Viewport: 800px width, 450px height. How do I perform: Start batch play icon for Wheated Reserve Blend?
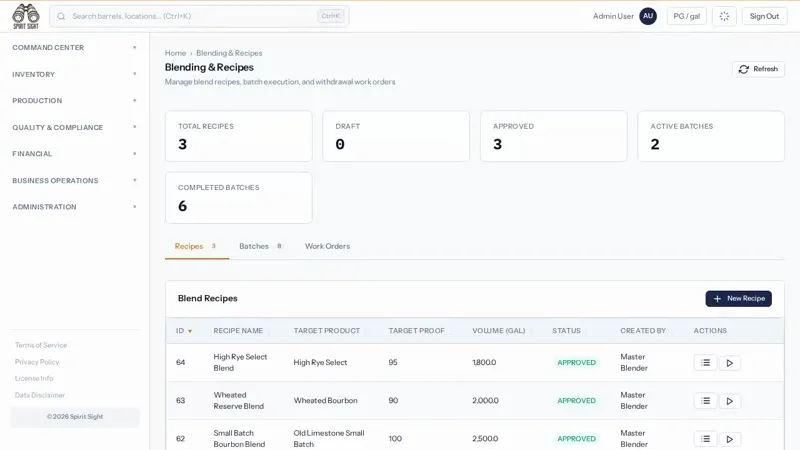(x=730, y=401)
